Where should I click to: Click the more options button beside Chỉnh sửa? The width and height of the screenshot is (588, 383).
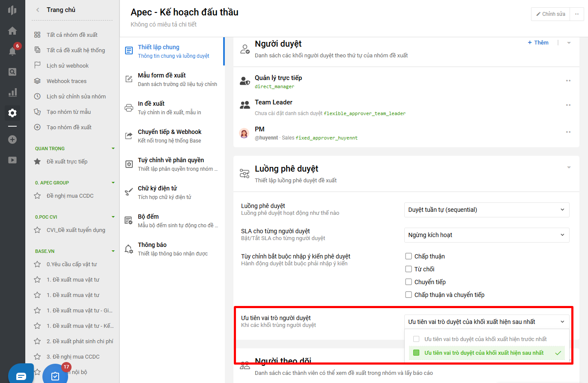click(577, 14)
